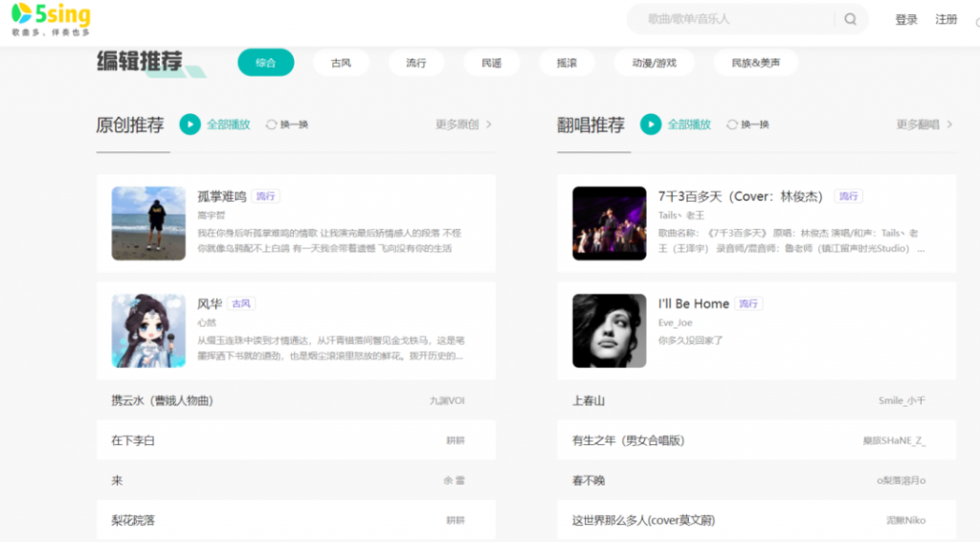This screenshot has height=542, width=980.
Task: Expand 更多原创 with the chevron arrow
Action: pyautogui.click(x=489, y=124)
